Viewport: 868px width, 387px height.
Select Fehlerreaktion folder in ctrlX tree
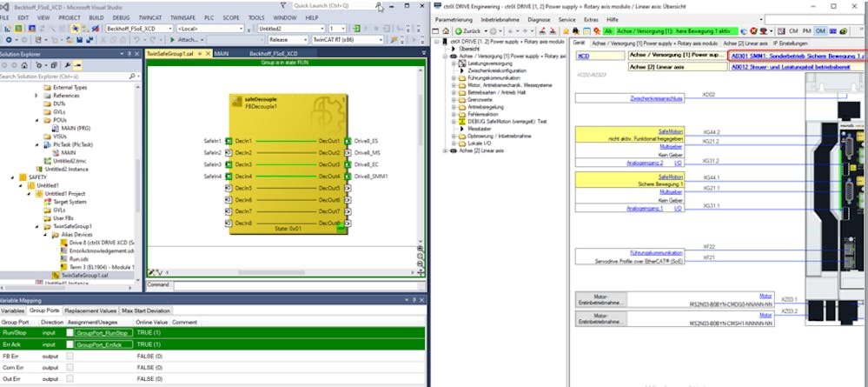[483, 114]
